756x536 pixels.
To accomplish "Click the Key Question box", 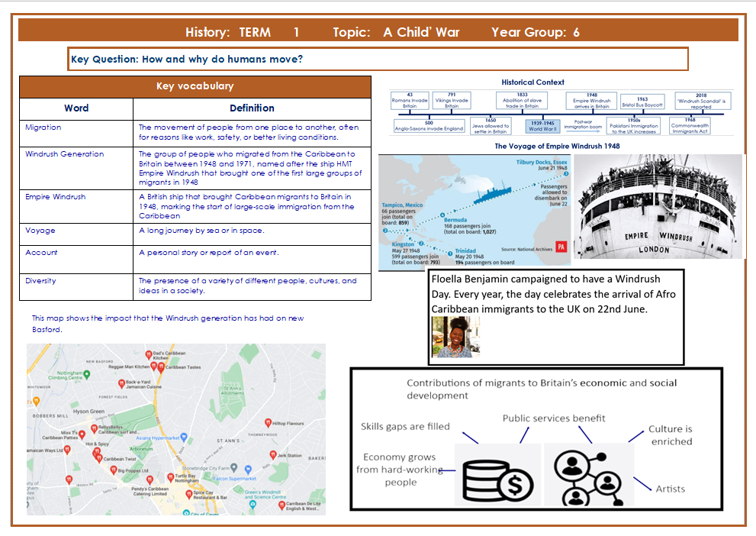I will pos(378,59).
